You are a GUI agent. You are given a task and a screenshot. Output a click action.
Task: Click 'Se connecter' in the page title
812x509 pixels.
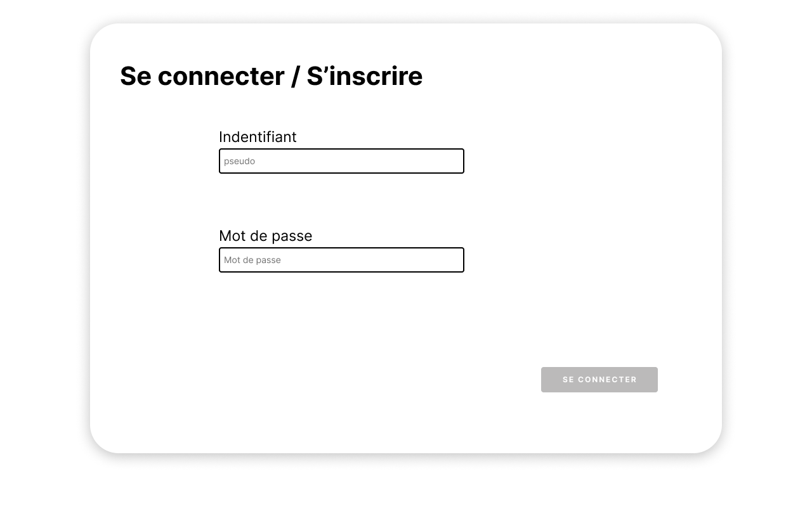(202, 76)
